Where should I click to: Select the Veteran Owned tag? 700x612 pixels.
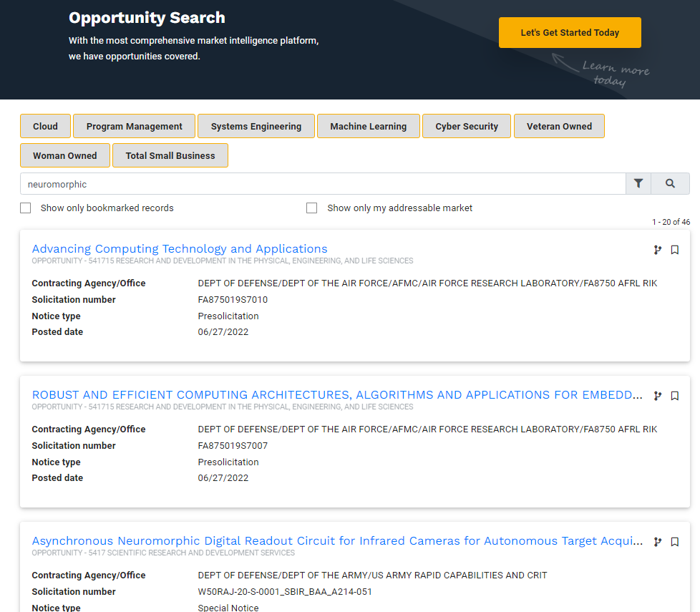(559, 126)
